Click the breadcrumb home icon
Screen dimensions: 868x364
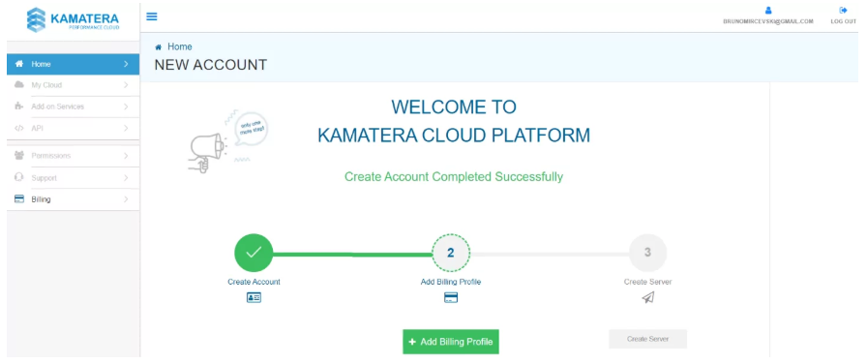coord(159,47)
